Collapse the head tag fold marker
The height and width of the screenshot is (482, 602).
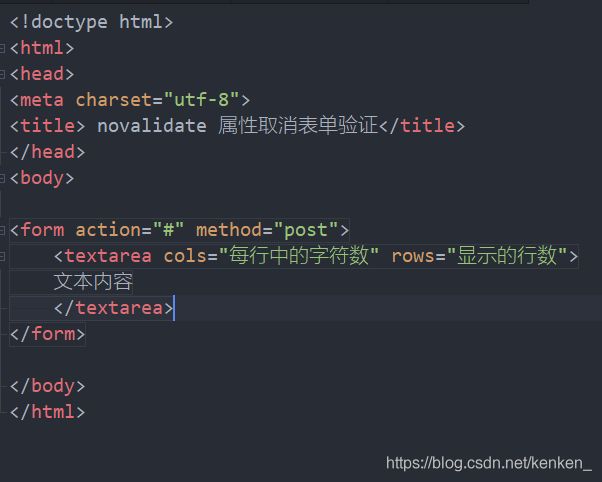pyautogui.click(x=2, y=74)
